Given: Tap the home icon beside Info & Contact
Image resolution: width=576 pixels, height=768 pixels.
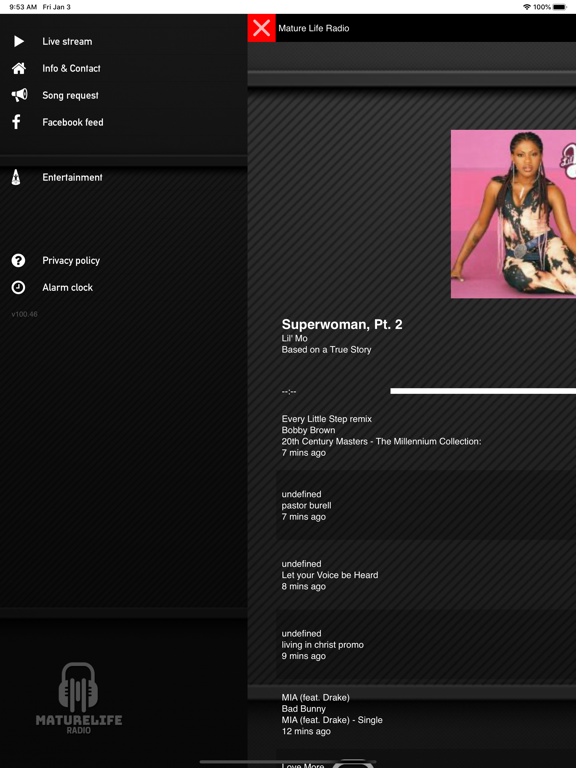Looking at the screenshot, I should click(x=19, y=68).
